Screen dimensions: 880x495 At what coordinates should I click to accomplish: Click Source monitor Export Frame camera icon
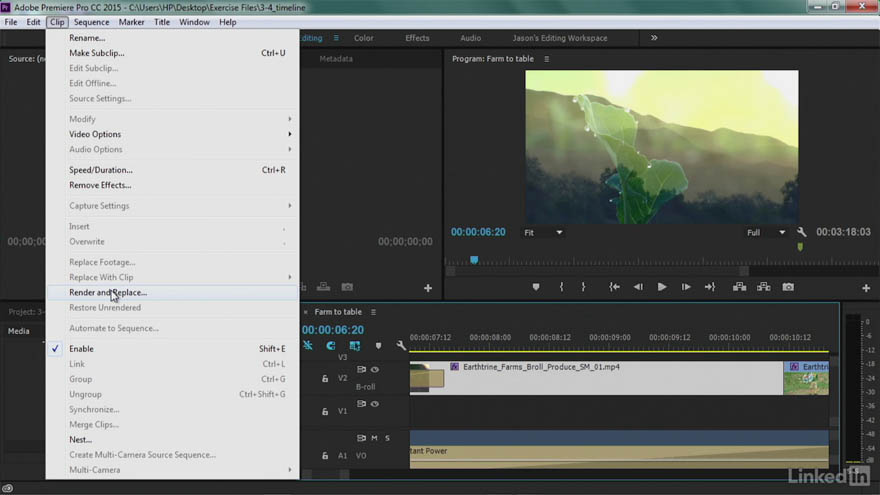(x=347, y=287)
